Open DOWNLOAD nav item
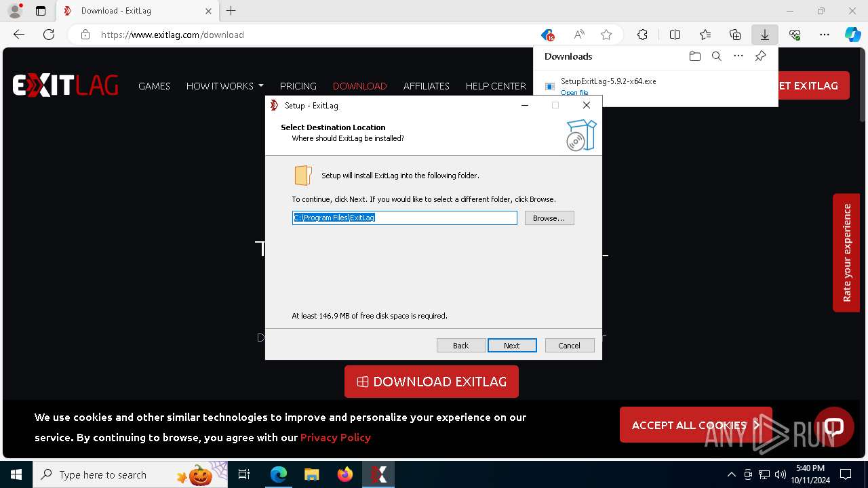Screen dimensions: 868x488 pyautogui.click(x=359, y=86)
